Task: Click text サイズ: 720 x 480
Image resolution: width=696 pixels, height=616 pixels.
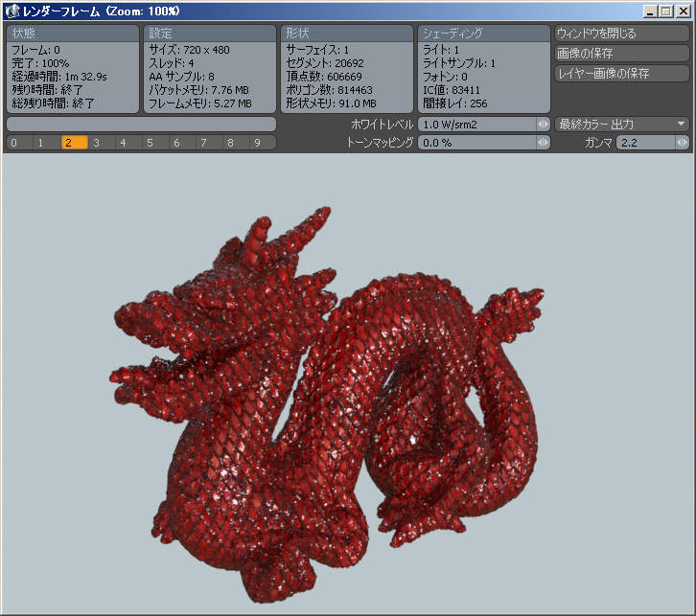Action: coord(189,50)
